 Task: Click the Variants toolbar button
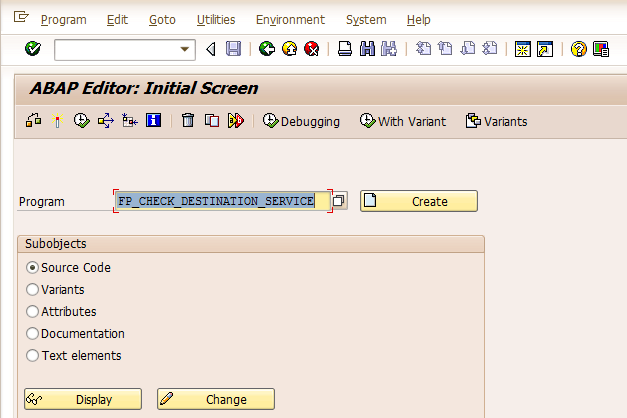496,121
